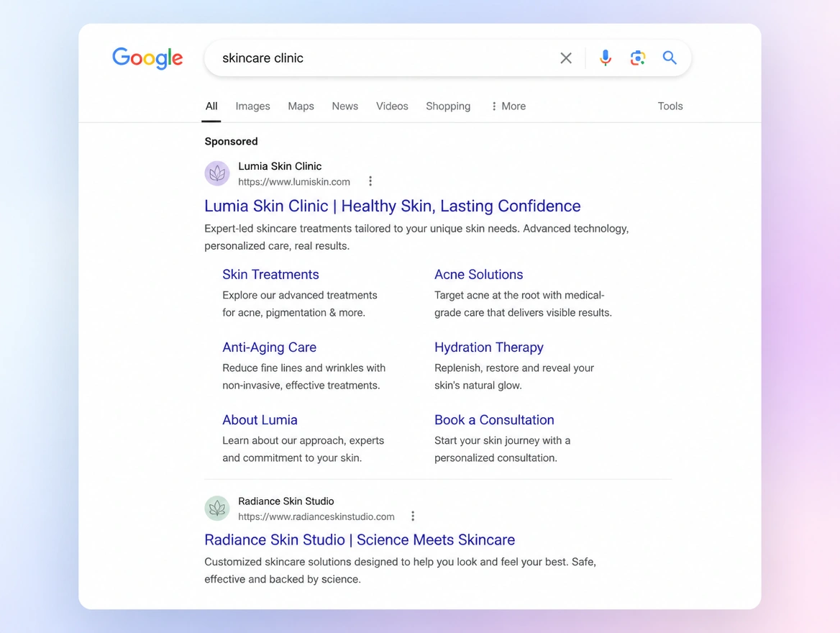Click the Radiance Skin Studio leaf favicon
Image resolution: width=840 pixels, height=633 pixels.
[x=217, y=508]
